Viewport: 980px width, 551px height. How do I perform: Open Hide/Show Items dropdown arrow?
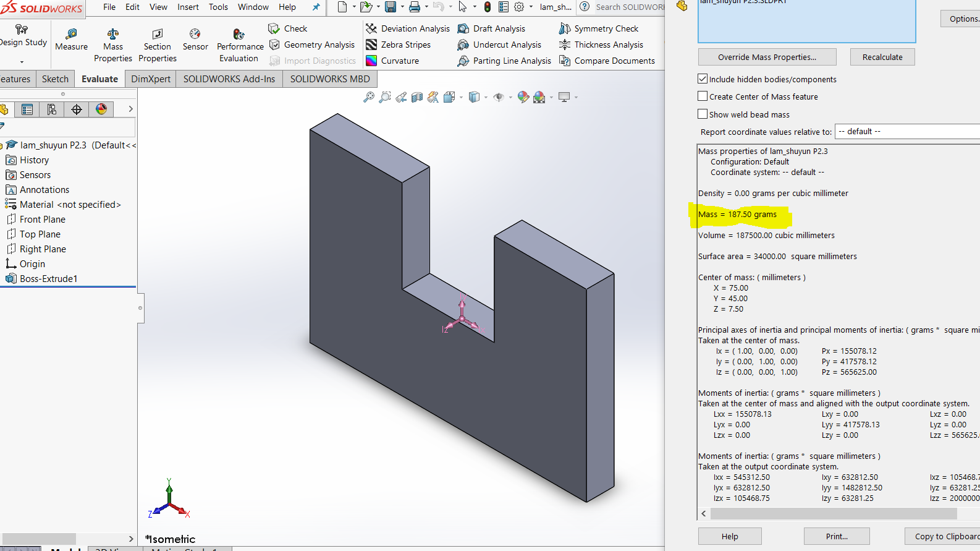tap(510, 97)
